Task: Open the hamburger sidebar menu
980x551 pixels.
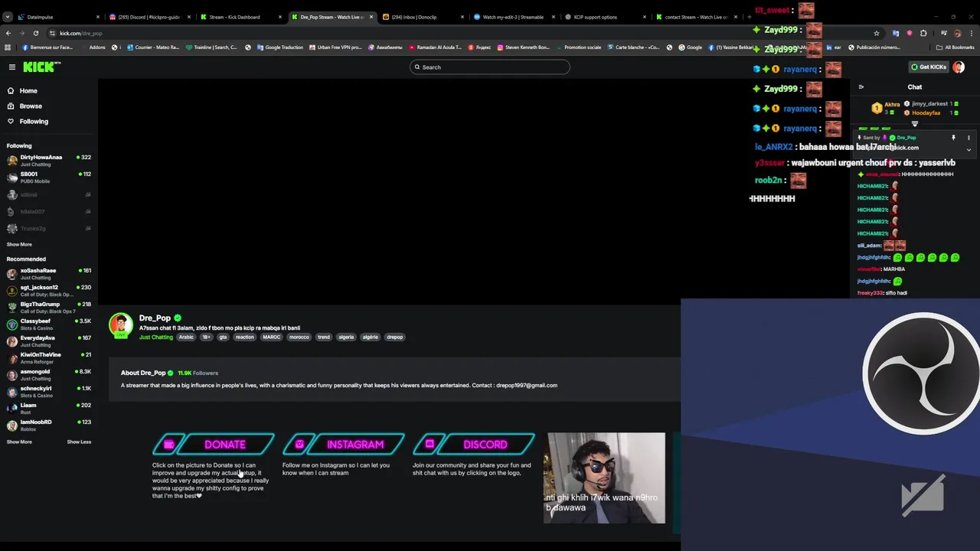Action: [x=12, y=67]
